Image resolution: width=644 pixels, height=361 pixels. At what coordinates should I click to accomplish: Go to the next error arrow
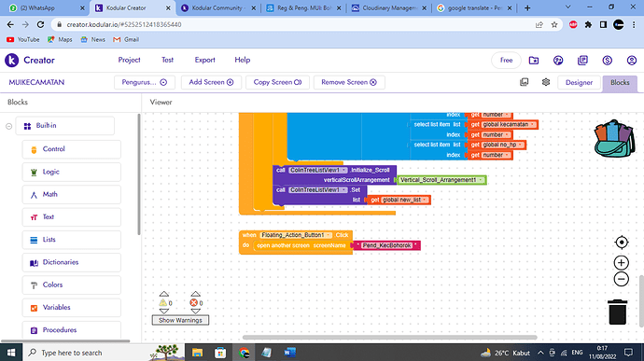pos(195,312)
